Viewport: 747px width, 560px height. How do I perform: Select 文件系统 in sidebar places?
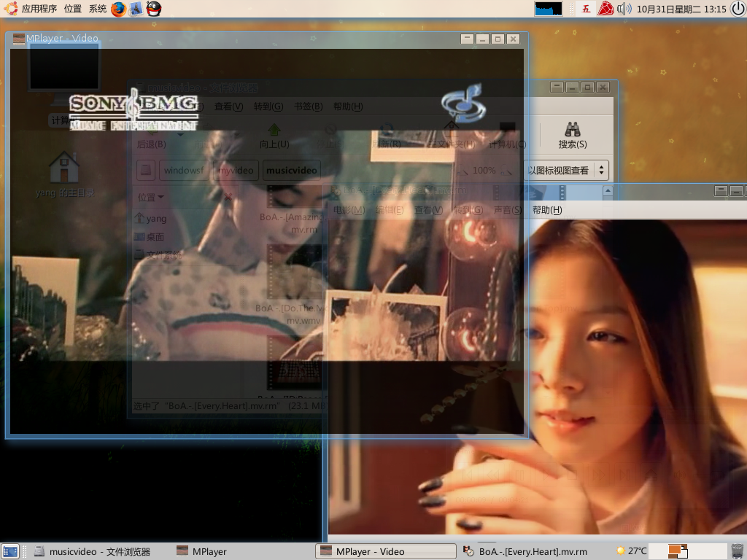158,254
